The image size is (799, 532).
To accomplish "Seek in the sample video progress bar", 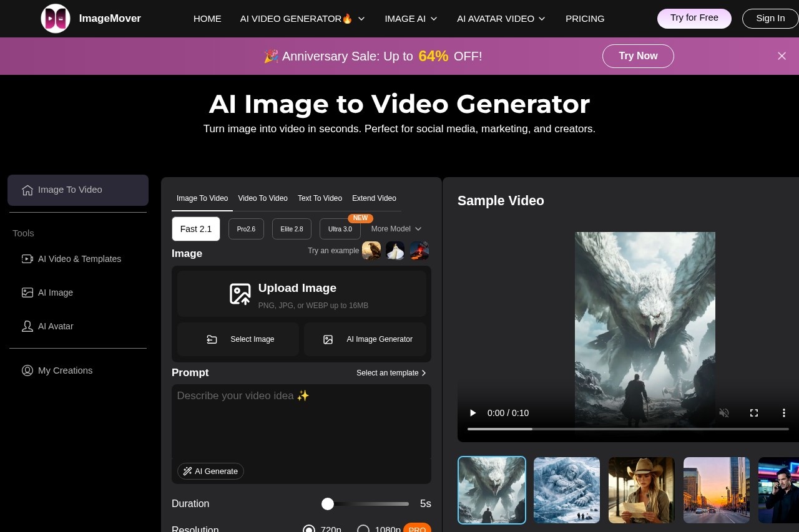I will click(x=628, y=429).
